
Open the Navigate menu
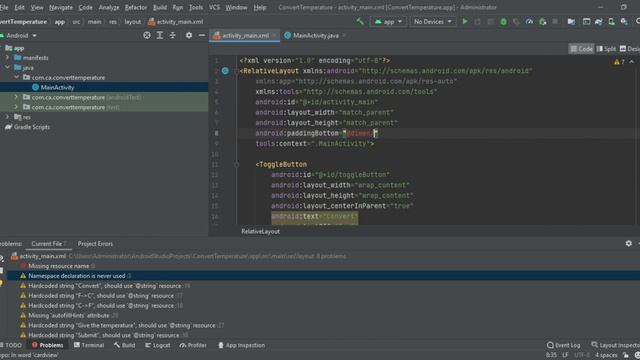61,7
